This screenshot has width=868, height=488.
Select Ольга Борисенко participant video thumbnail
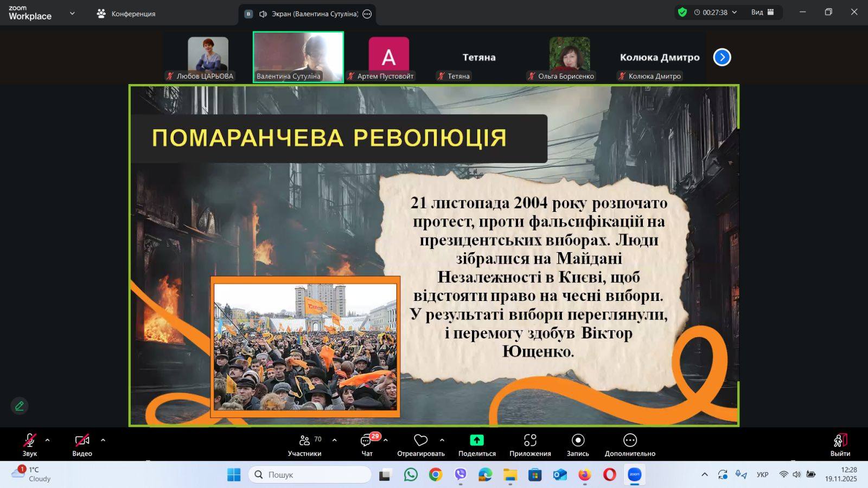(569, 57)
